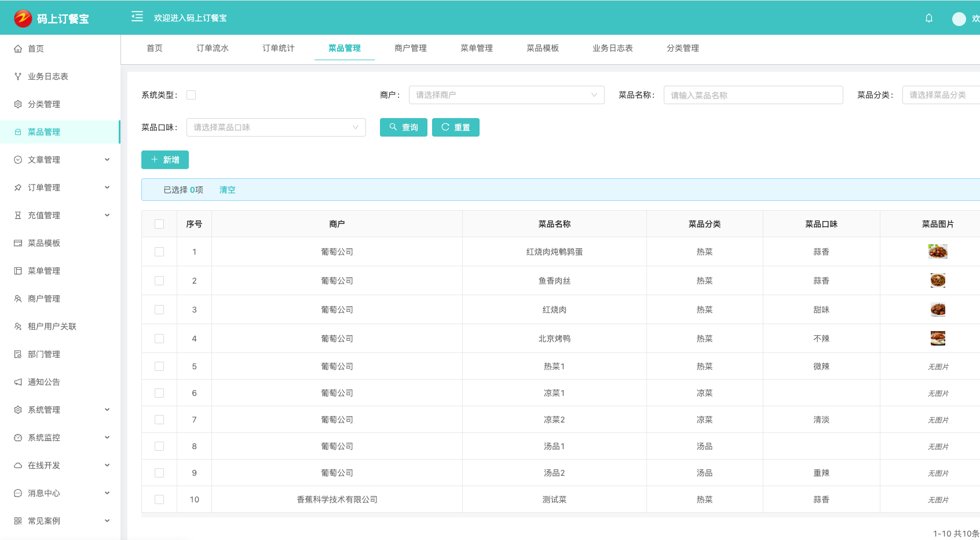Click the 菜品模板 icon in sidebar

18,243
